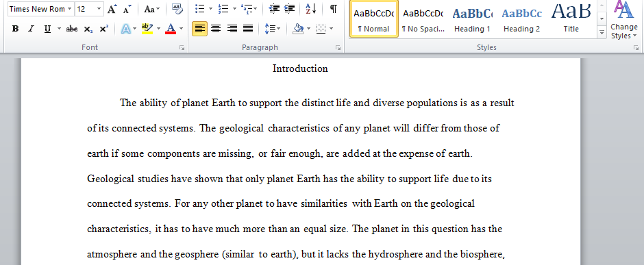Select Align Text Right
This screenshot has width=644, height=265.
232,29
